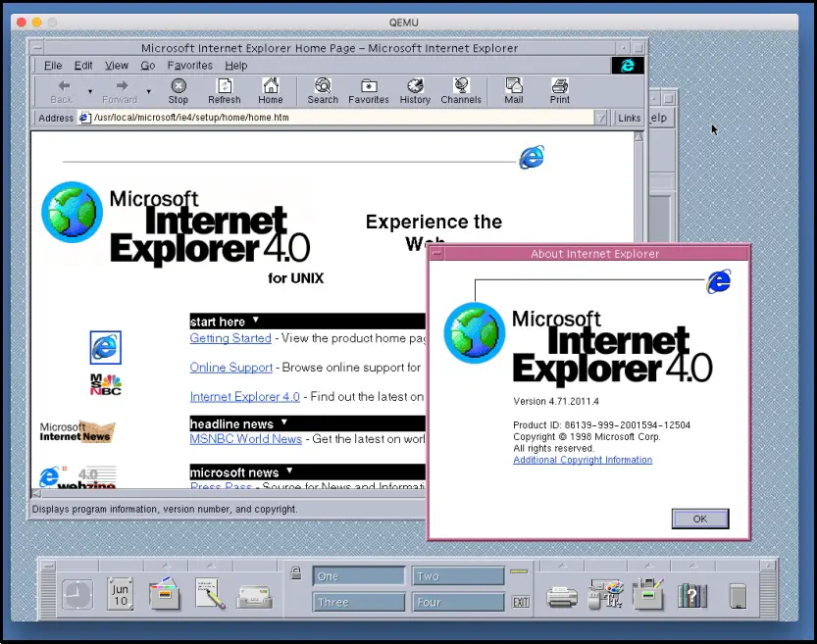Click the page icon in the Address bar
The height and width of the screenshot is (644, 817).
[85, 118]
